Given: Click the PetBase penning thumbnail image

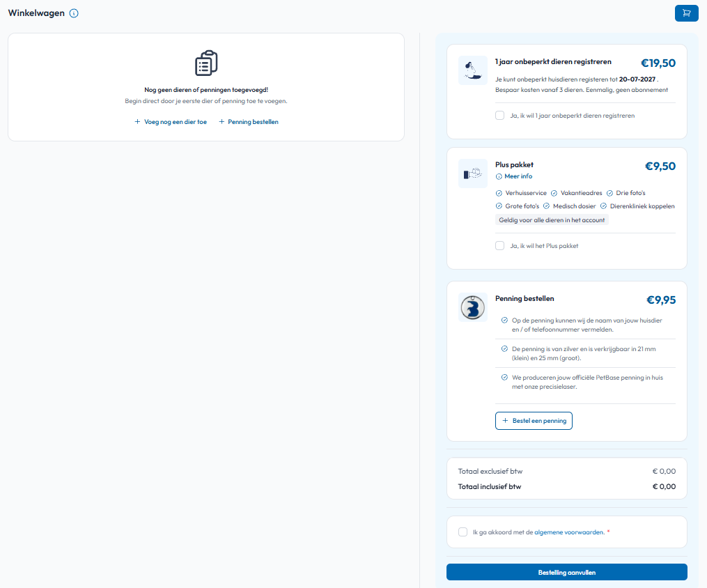Looking at the screenshot, I should click(472, 307).
